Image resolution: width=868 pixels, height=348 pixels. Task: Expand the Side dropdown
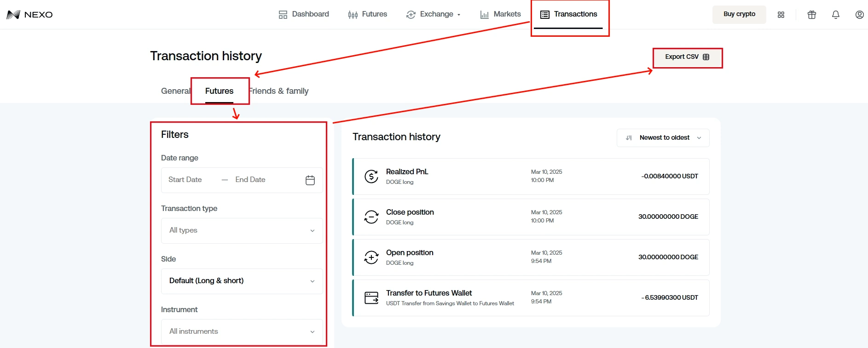tap(242, 281)
